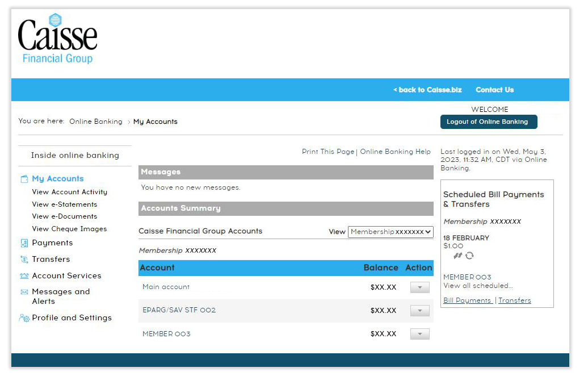Click Scheduled Bill Payments & Transfers heading
Image resolution: width=588 pixels, height=376 pixels.
[494, 199]
